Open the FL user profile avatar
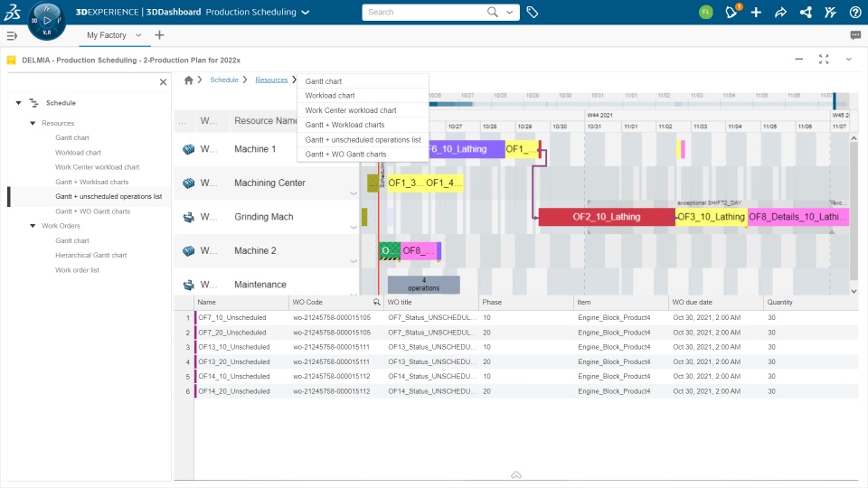This screenshot has width=868, height=488. [x=706, y=12]
